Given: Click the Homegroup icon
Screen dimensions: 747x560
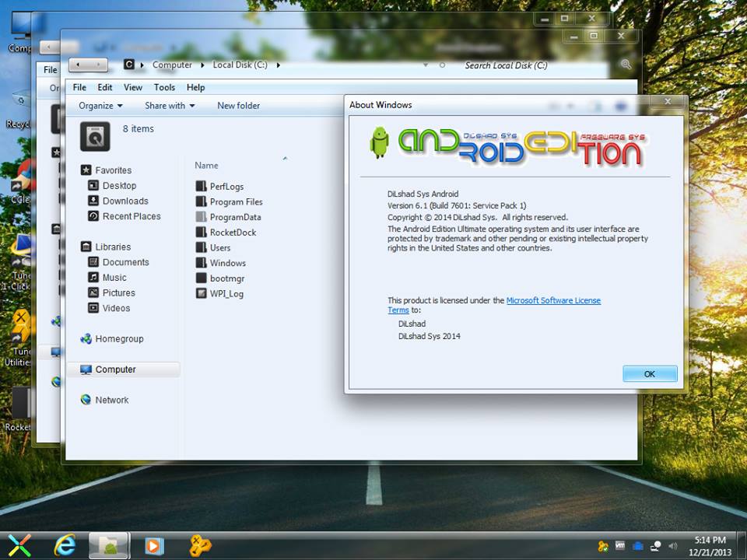Looking at the screenshot, I should tap(86, 338).
